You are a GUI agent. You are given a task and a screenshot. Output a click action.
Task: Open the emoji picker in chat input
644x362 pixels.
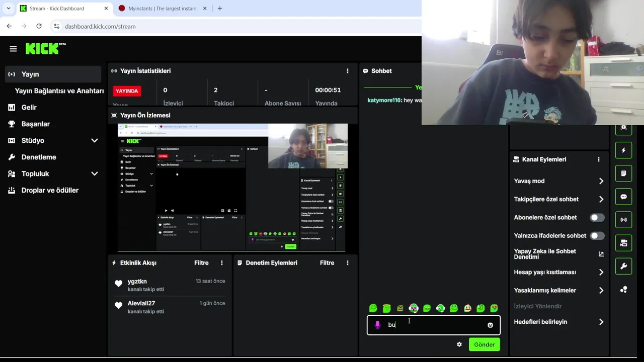(x=490, y=325)
